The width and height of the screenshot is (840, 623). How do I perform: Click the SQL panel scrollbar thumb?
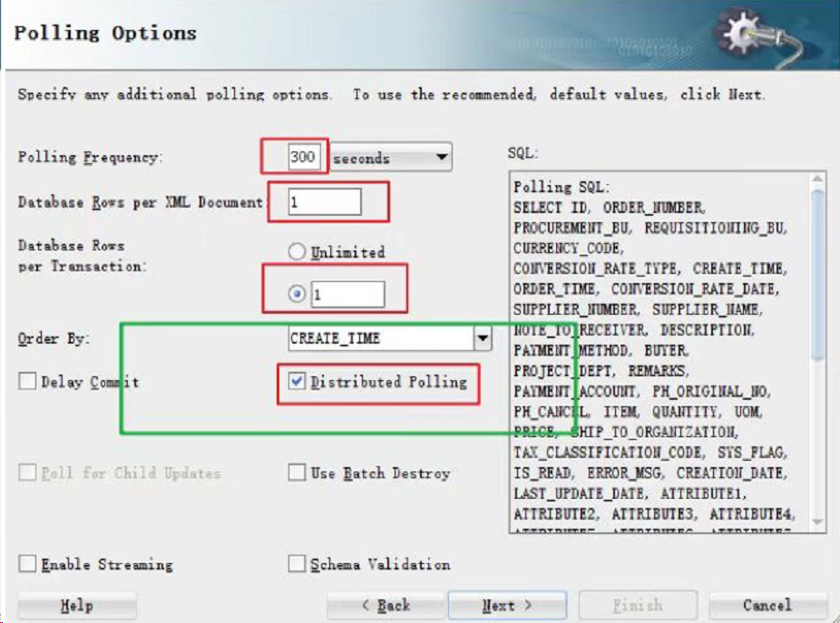817,275
